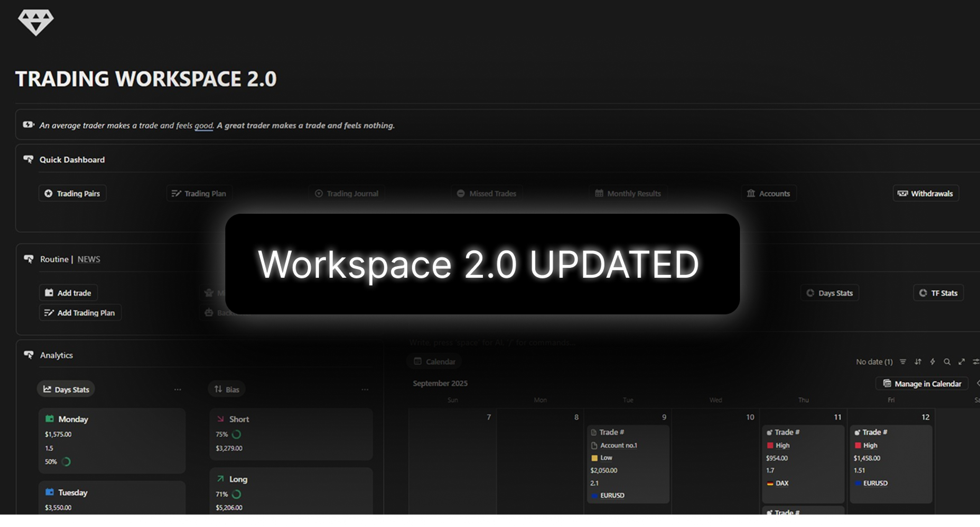Open the Trading Plan page

coord(199,193)
